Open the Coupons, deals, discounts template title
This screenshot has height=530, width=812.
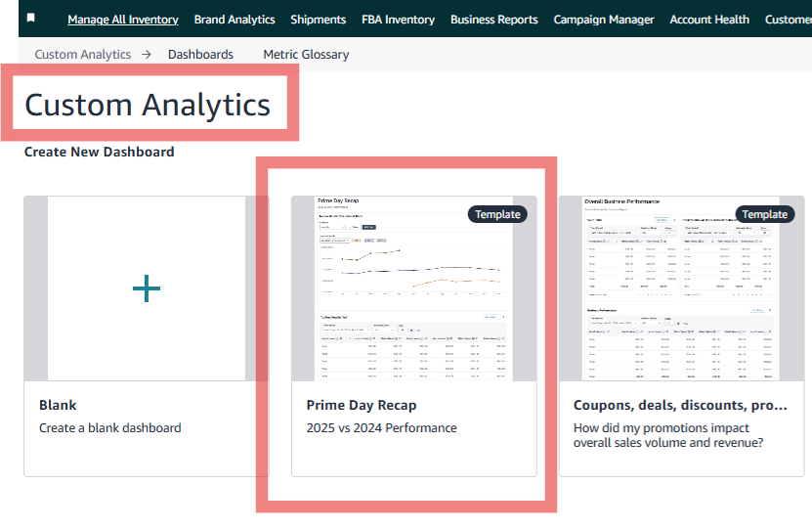(x=680, y=405)
